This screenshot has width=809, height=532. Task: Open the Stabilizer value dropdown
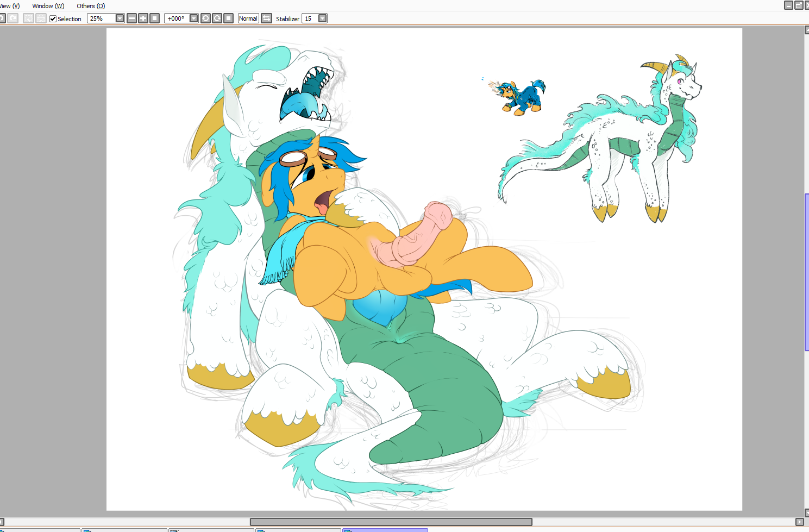coord(322,18)
